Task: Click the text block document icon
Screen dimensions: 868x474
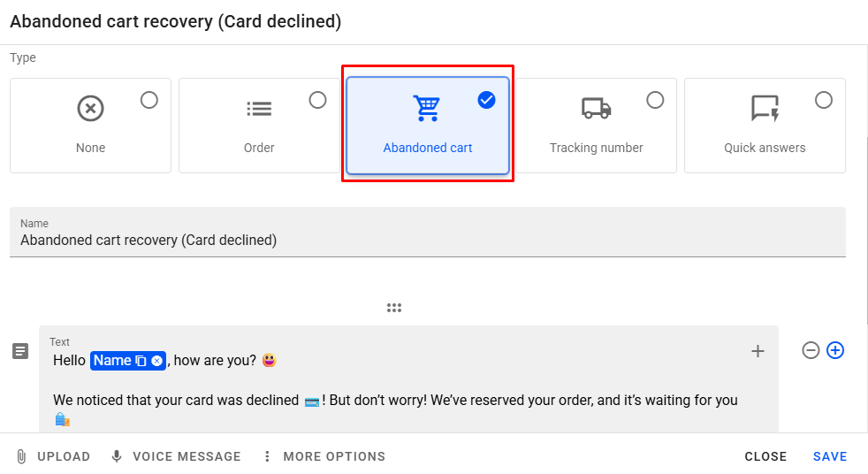Action: click(20, 351)
